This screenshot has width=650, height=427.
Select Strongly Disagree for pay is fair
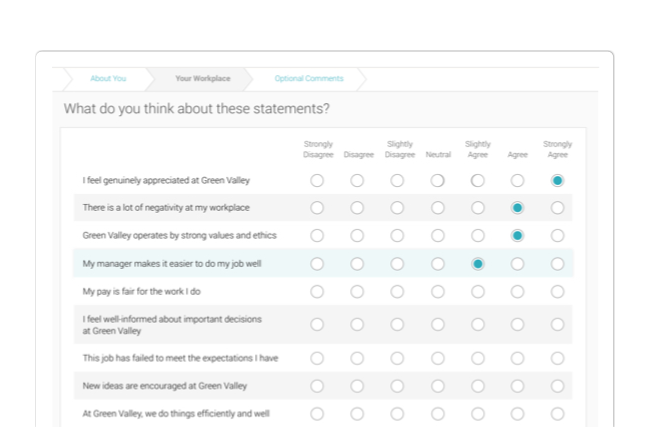(317, 291)
